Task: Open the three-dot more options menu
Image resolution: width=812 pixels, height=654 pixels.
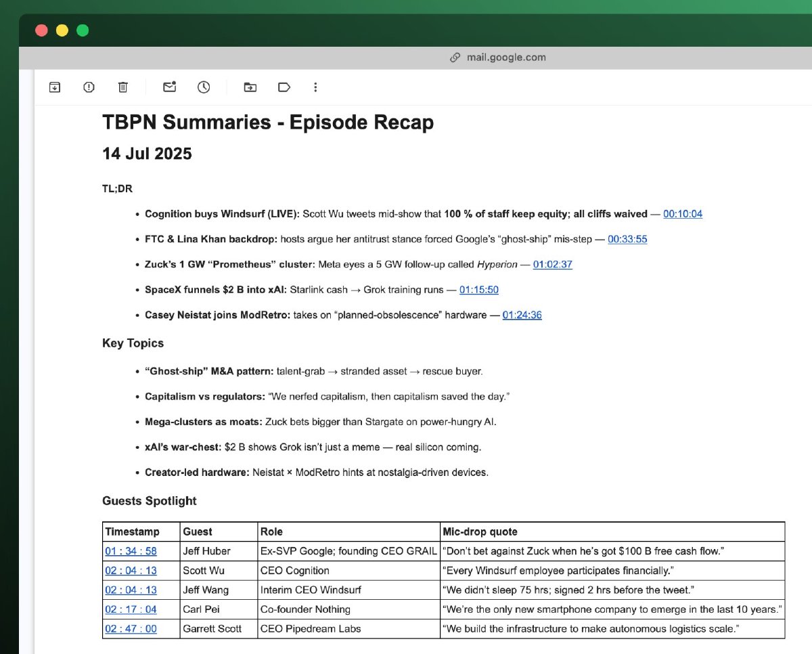Action: click(315, 87)
